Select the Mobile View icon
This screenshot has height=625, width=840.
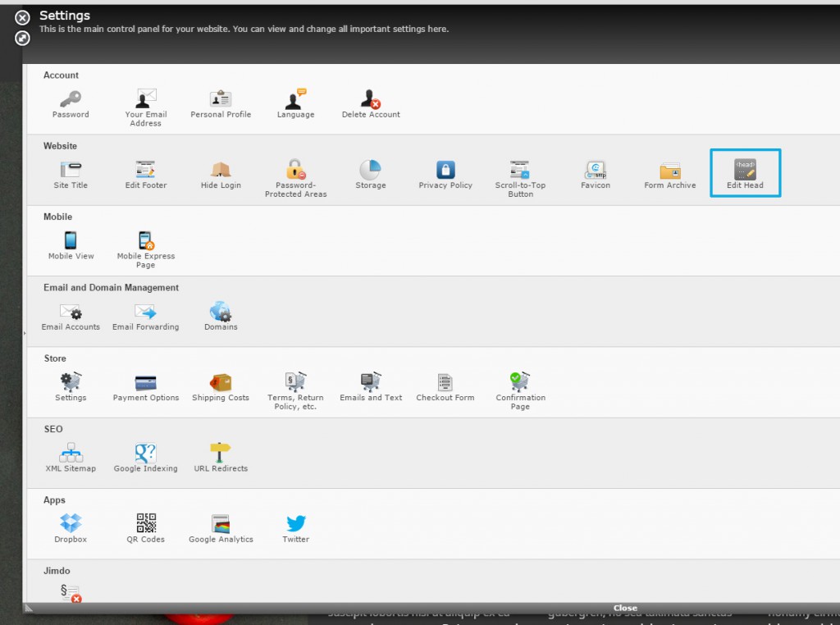coord(71,241)
